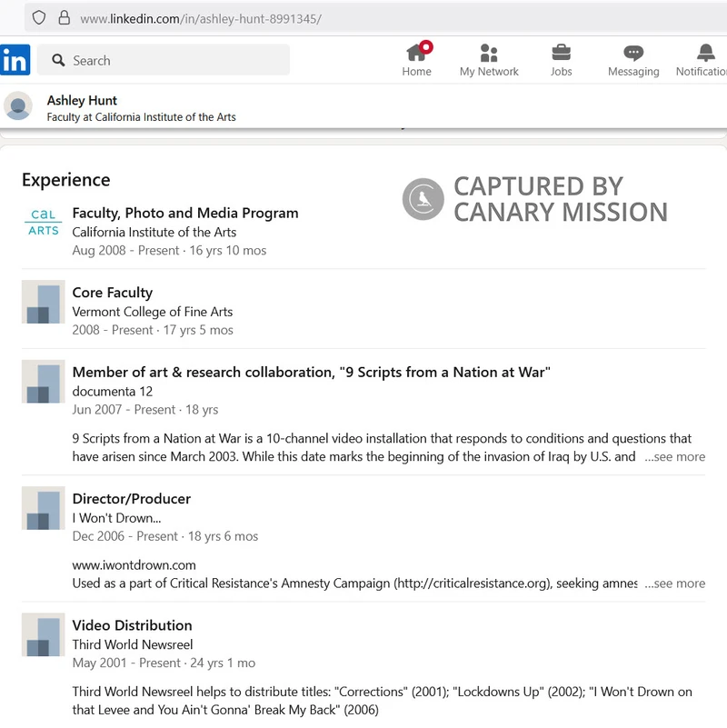The image size is (727, 728).
Task: Open documenta 12 placeholder logo
Action: pos(44,382)
